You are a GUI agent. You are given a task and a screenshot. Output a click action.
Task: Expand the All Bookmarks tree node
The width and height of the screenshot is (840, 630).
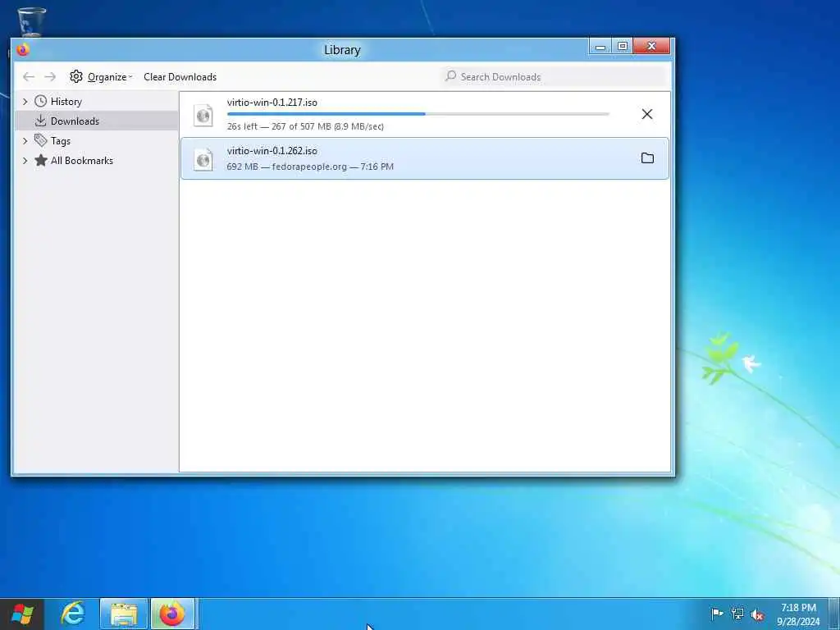tap(25, 161)
